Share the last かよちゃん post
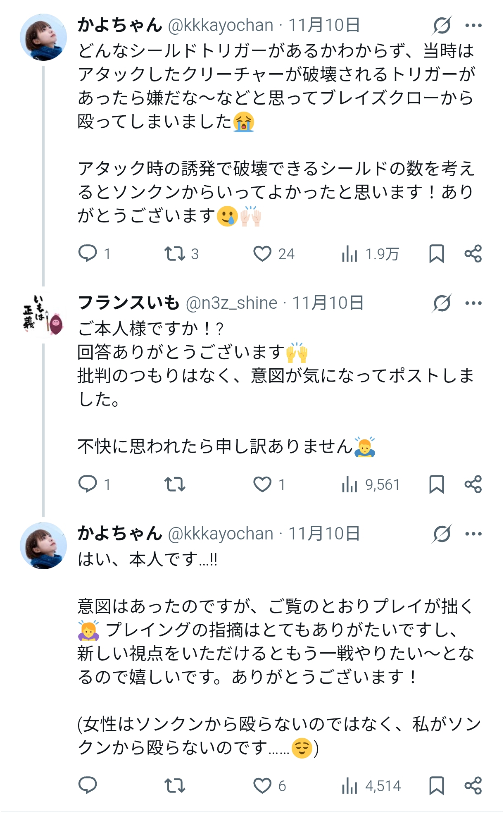504x816 pixels. (x=473, y=785)
